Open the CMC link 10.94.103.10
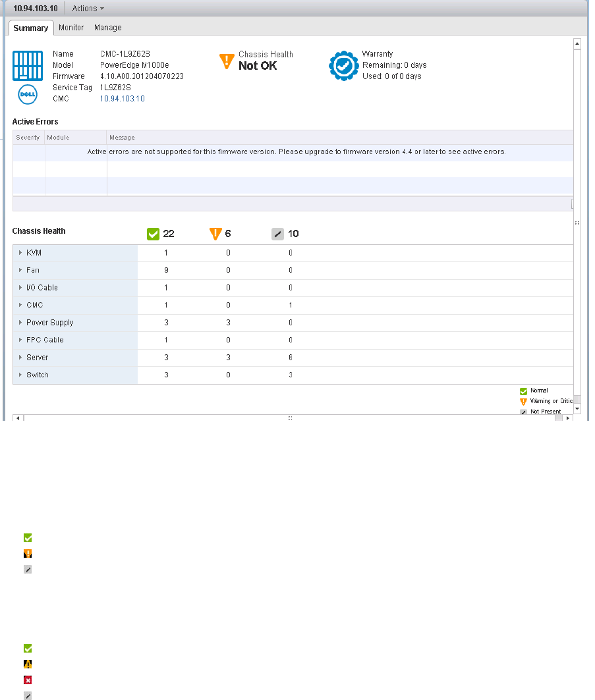Image resolution: width=595 pixels, height=700 pixels. pos(123,99)
